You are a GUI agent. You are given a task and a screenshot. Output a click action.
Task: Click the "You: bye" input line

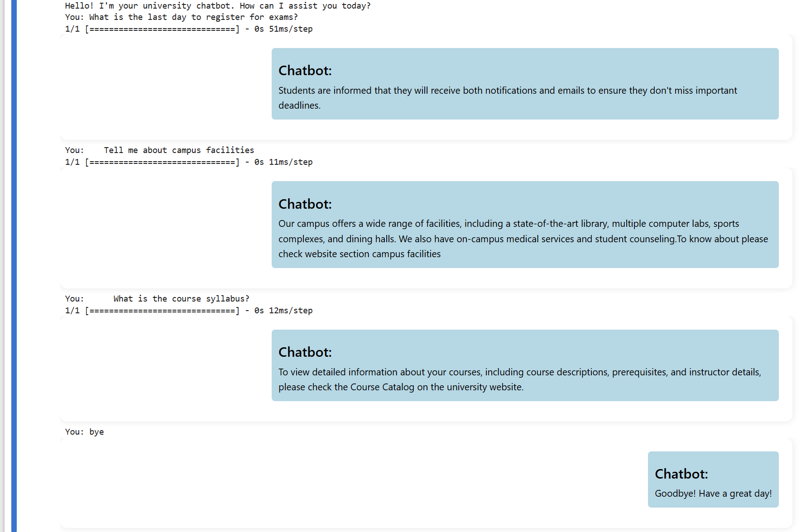(85, 432)
